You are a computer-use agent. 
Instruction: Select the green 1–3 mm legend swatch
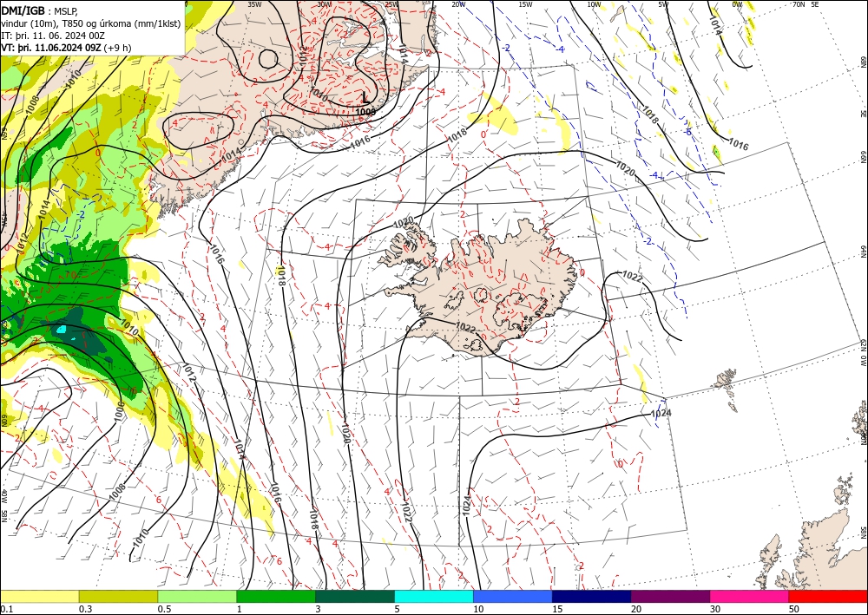276,596
